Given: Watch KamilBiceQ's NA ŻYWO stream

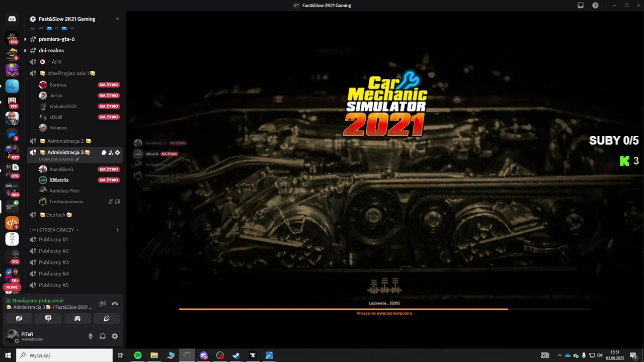Looking at the screenshot, I should point(109,169).
